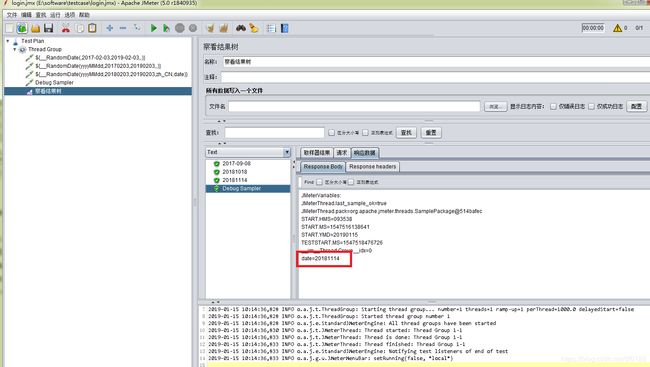The height and width of the screenshot is (367, 650).
Task: Click the search button beside search field
Action: click(406, 133)
